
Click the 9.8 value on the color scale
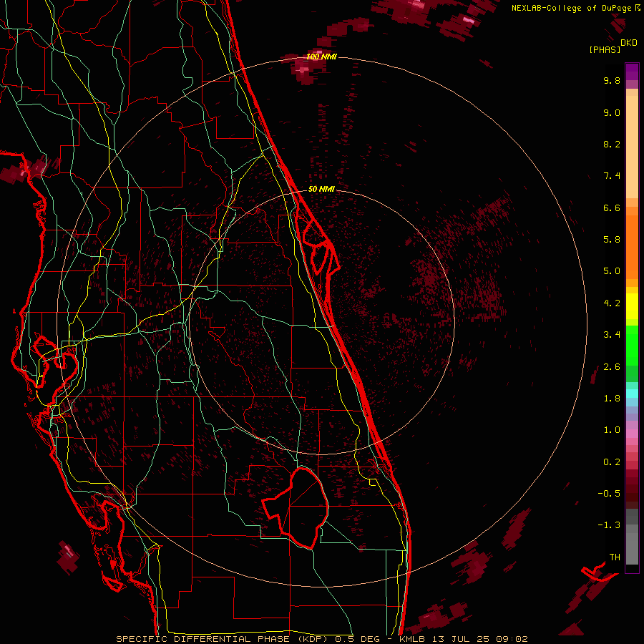[x=612, y=80]
